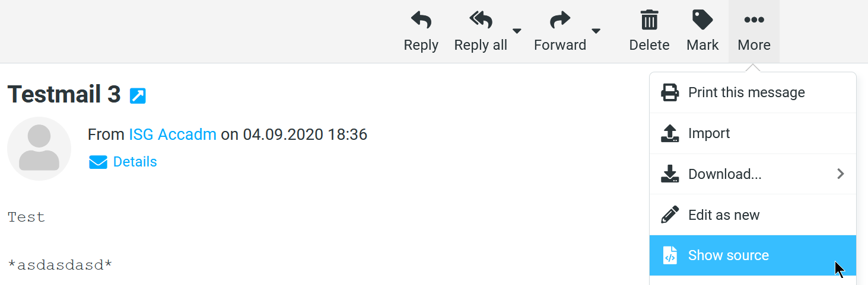The image size is (868, 285).
Task: Show message Details link
Action: click(135, 162)
